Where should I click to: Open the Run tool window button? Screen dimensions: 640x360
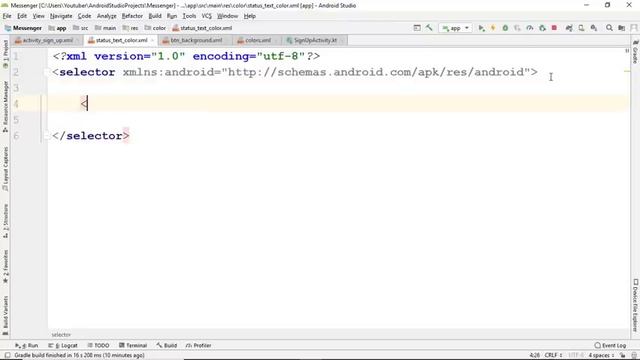27,345
